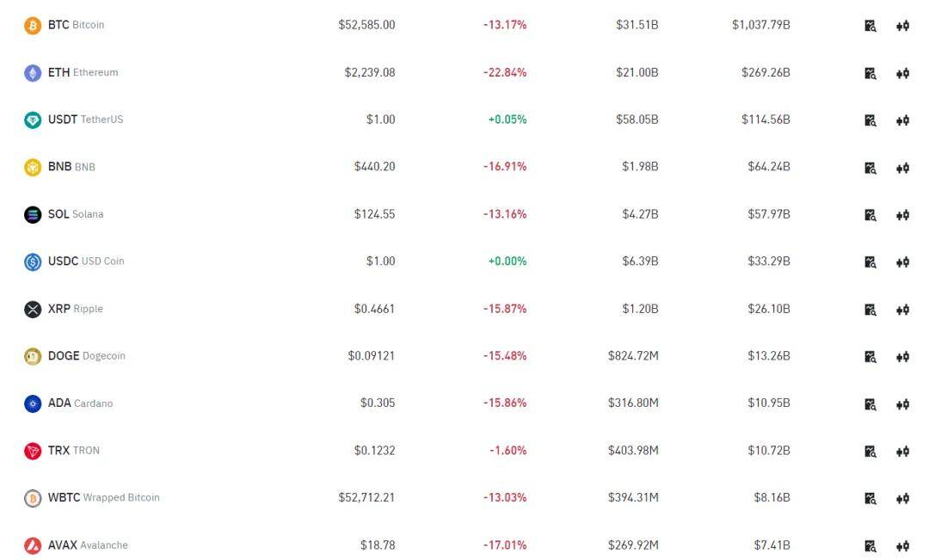Open the chart detail icon for USDT
Screen dimensions: 929x560
[x=871, y=120]
